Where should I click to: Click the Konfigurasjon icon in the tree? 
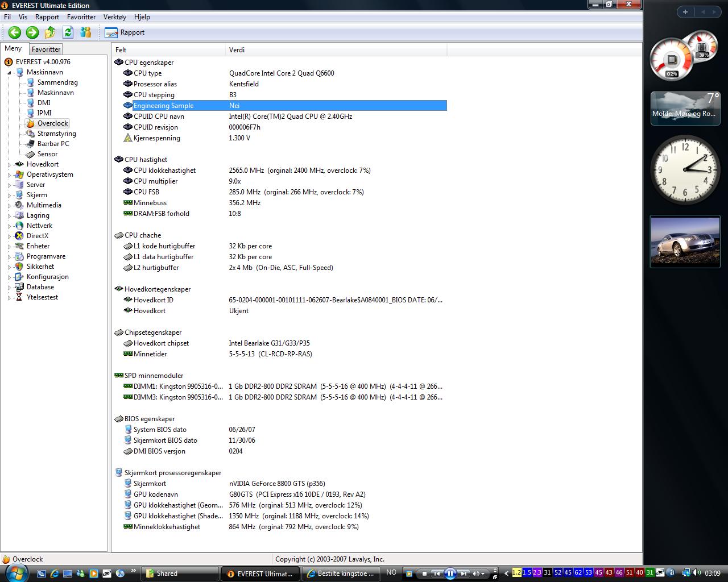(x=19, y=277)
